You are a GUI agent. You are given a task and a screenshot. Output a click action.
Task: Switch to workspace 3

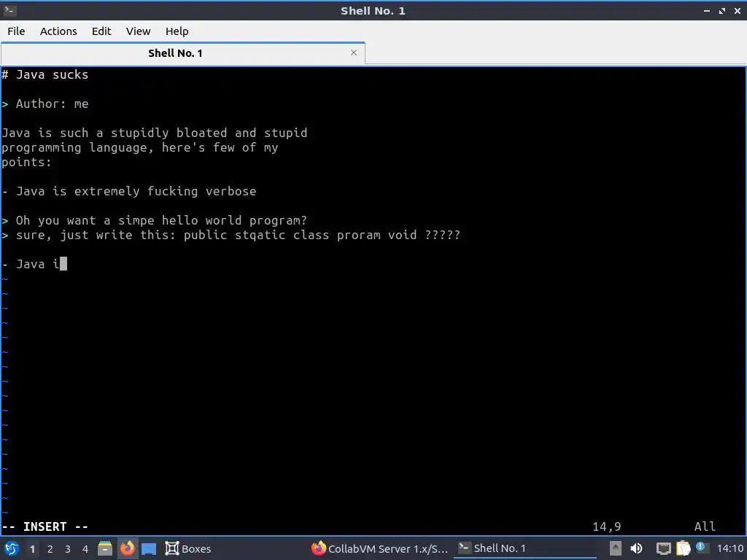click(x=68, y=549)
